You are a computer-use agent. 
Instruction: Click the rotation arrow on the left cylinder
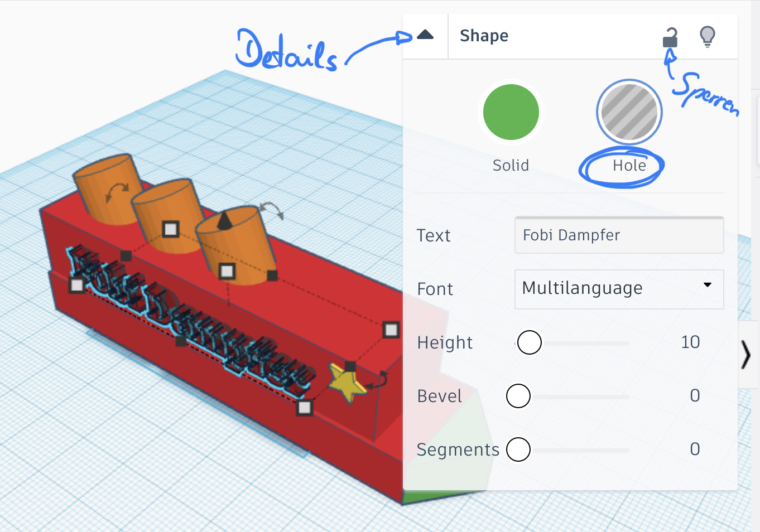click(117, 191)
